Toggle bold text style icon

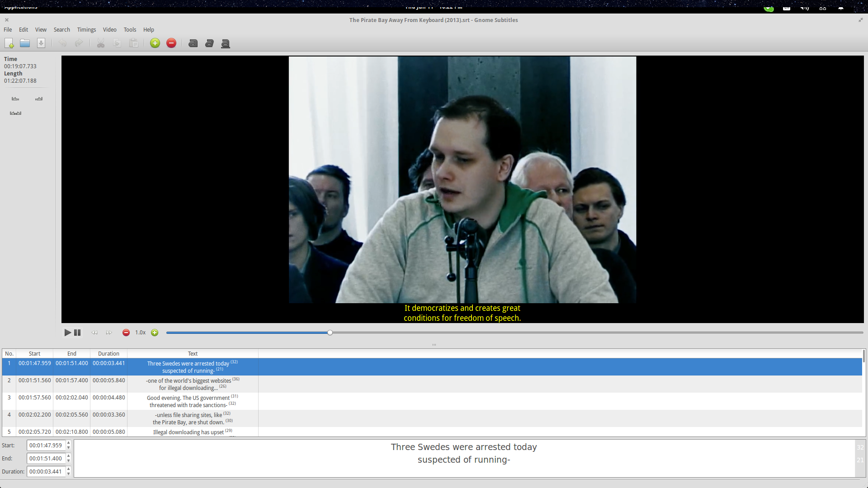[x=193, y=43]
